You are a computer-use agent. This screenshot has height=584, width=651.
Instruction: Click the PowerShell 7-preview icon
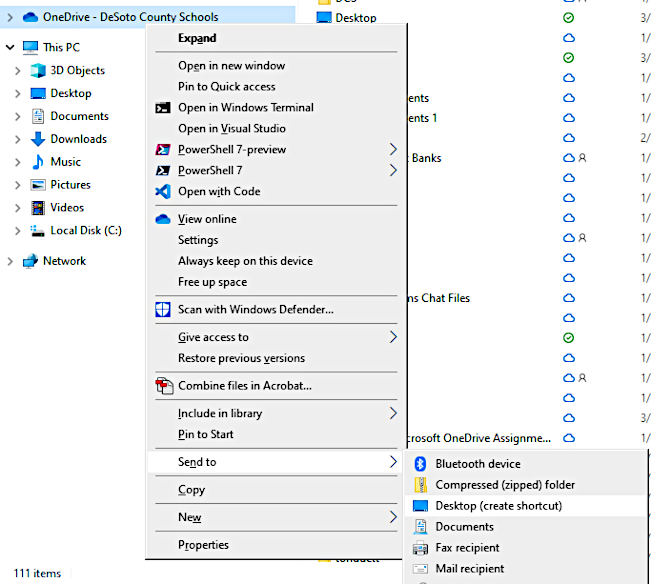tap(163, 149)
